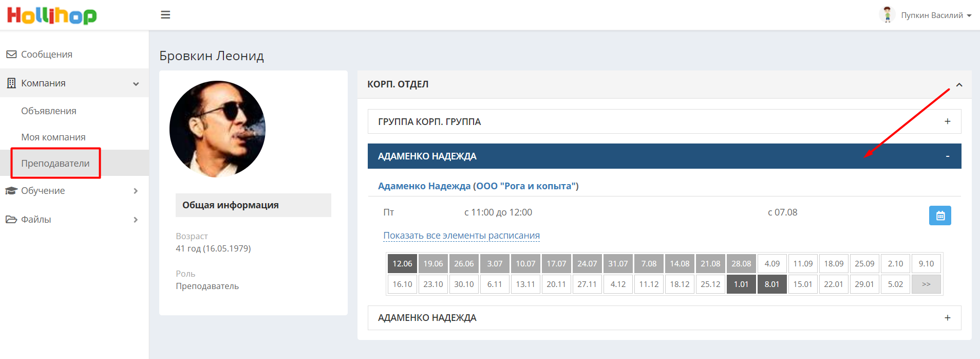Screen dimensions: 980x359
Task: Select lesson date 6.11
Action: pos(495,284)
